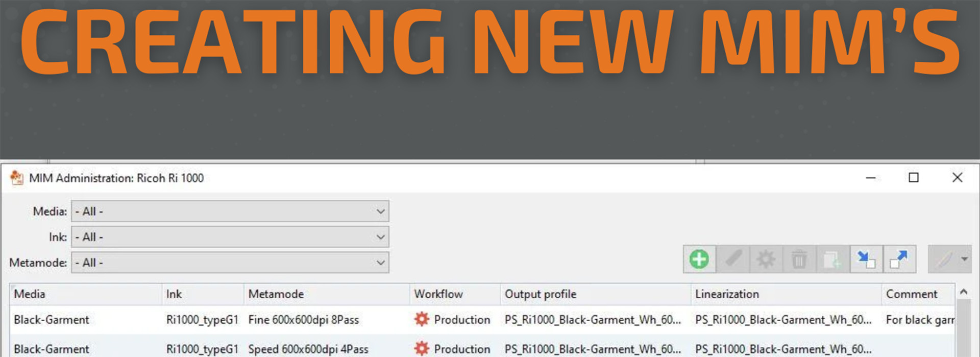
Task: Click the MIM Administration window title icon
Action: [17, 178]
